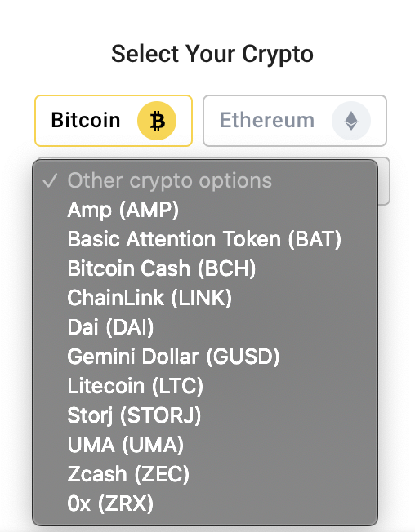
Task: Select the Ethereum payment option
Action: click(295, 121)
